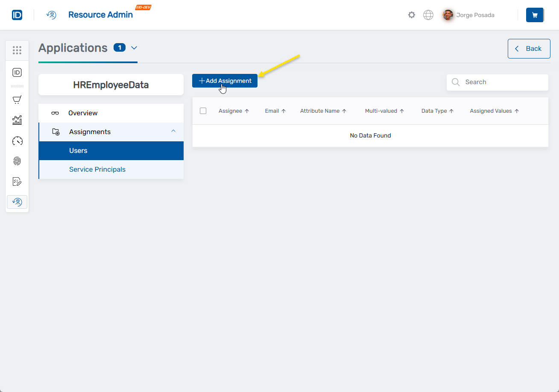Click the Back button
559x392 pixels.
(529, 48)
